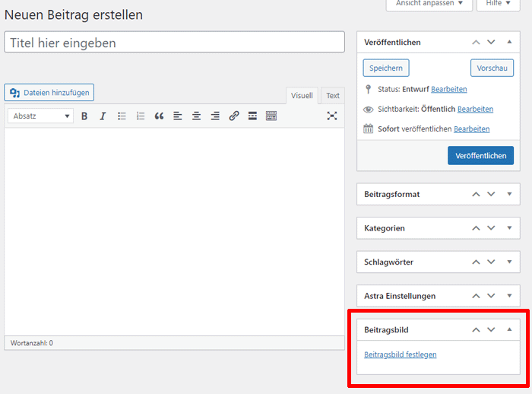The width and height of the screenshot is (532, 394).
Task: Open the Absatz paragraph format dropdown
Action: click(x=41, y=116)
